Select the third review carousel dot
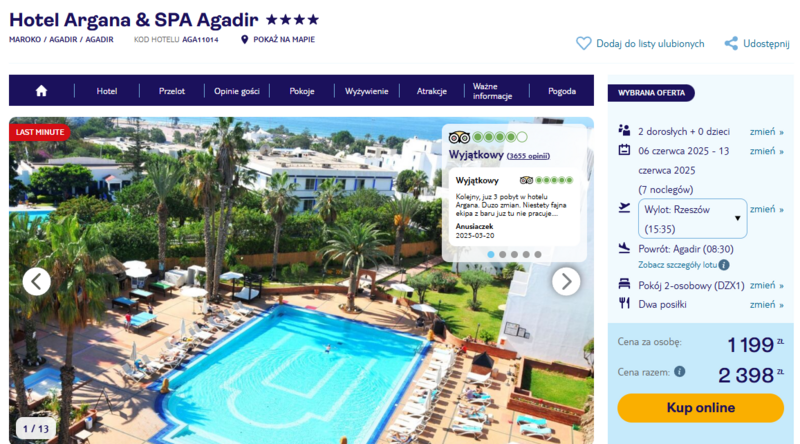Image resolution: width=800 pixels, height=444 pixels. [x=514, y=254]
